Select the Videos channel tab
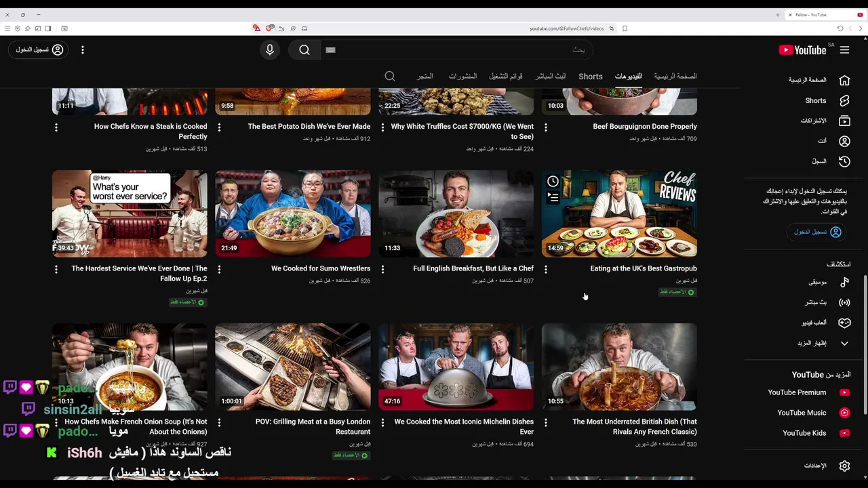The width and height of the screenshot is (868, 488). click(x=629, y=76)
